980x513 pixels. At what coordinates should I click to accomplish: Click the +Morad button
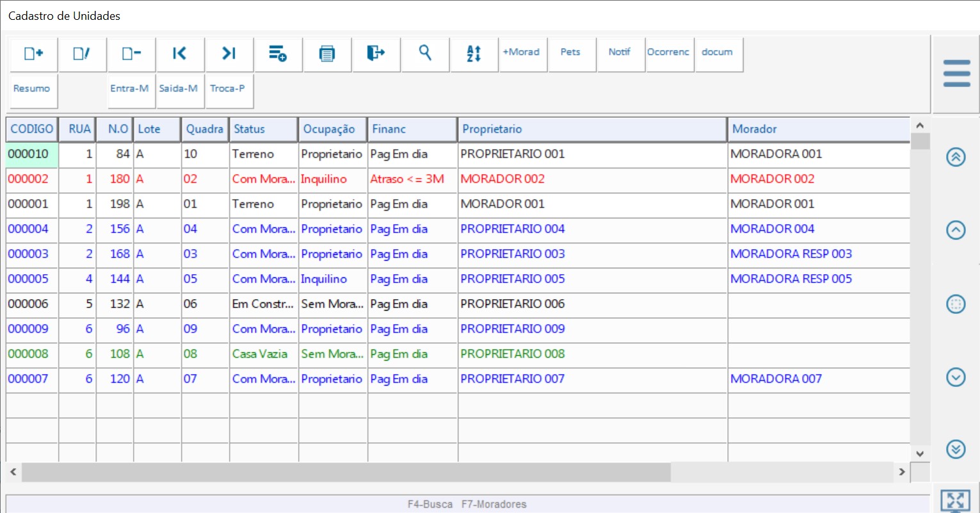click(x=521, y=53)
